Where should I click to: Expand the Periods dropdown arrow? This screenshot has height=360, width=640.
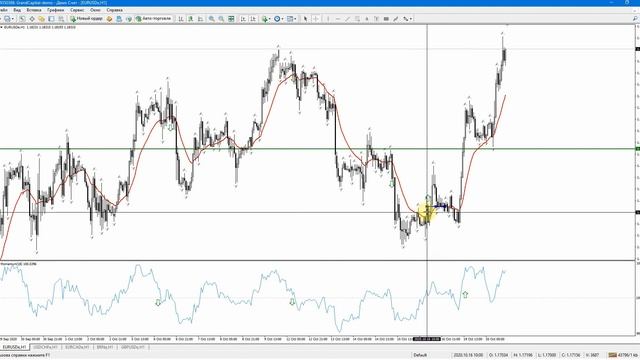click(282, 19)
